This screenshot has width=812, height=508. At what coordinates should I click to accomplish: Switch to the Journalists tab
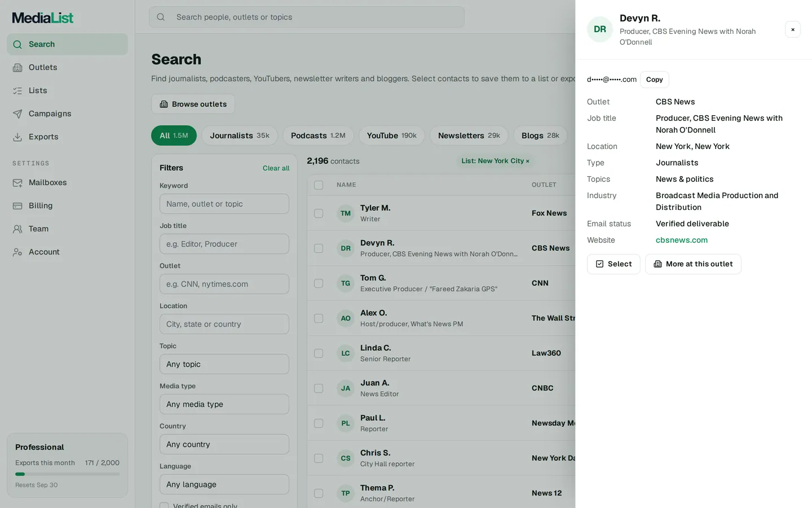pos(240,135)
